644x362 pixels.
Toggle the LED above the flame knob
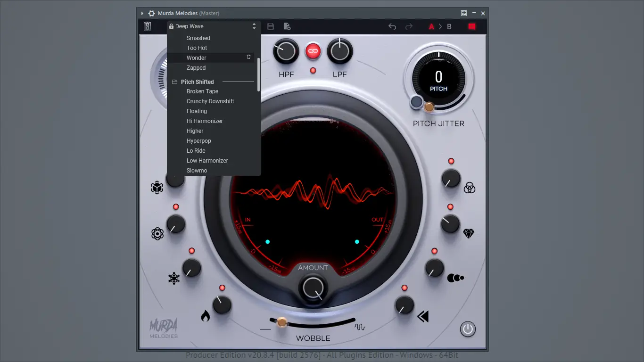coord(222,288)
